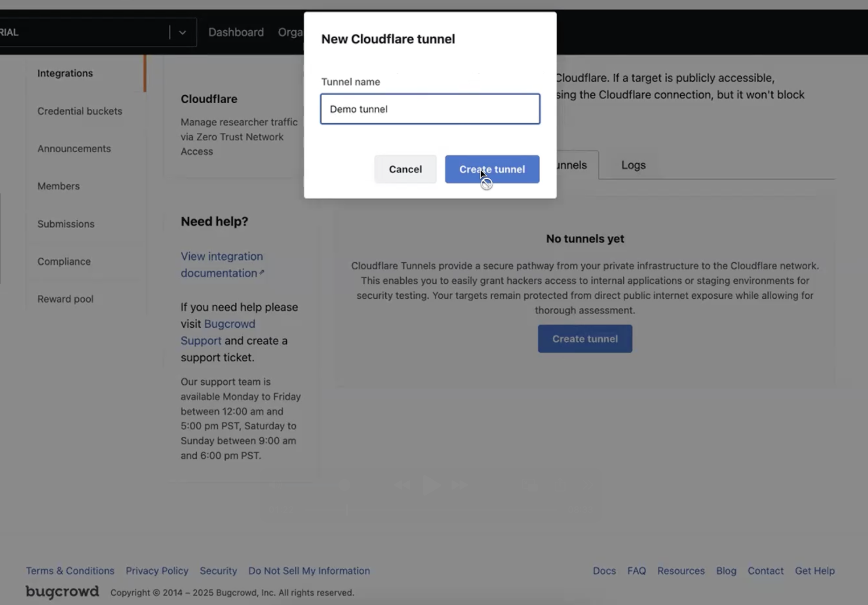Open the Blog footer link
This screenshot has width=868, height=605.
[x=726, y=571]
